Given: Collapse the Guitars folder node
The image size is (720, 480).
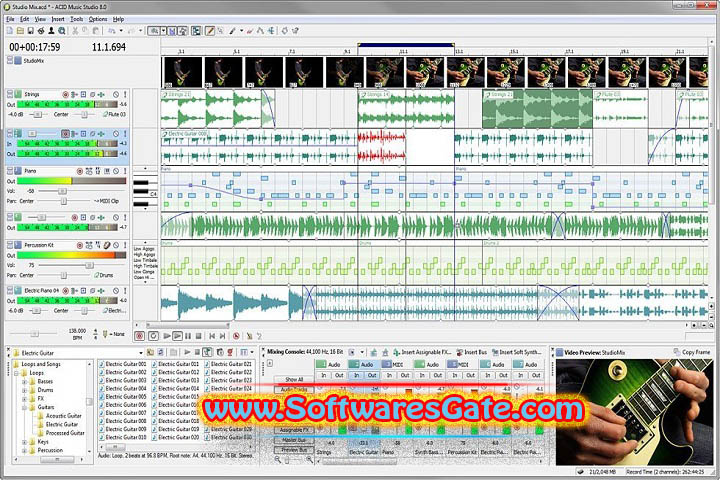Looking at the screenshot, I should pos(25,407).
